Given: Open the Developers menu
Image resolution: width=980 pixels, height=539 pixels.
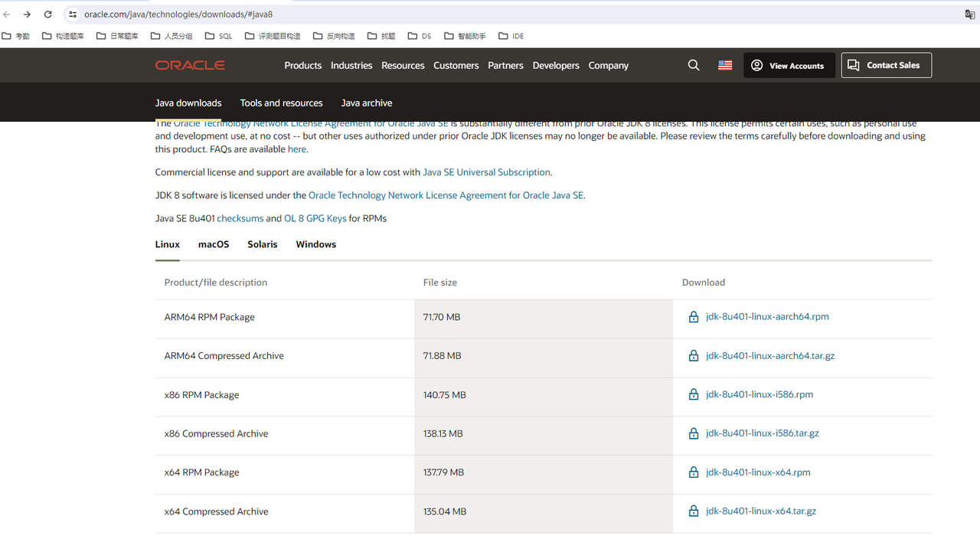Looking at the screenshot, I should coord(556,66).
